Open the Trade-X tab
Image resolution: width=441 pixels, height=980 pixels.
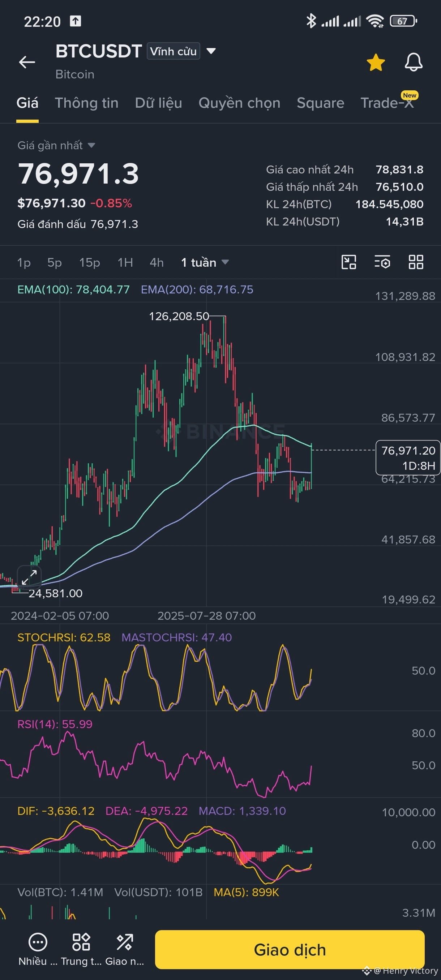[x=388, y=103]
